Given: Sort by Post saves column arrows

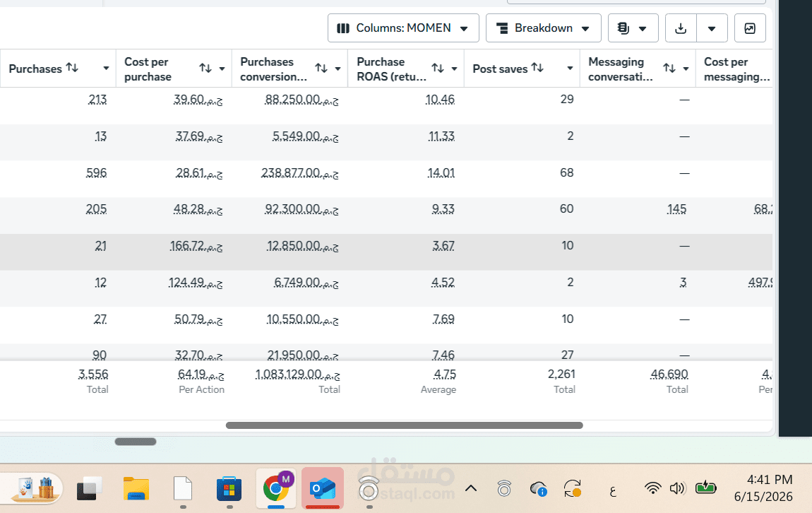Looking at the screenshot, I should (x=537, y=68).
